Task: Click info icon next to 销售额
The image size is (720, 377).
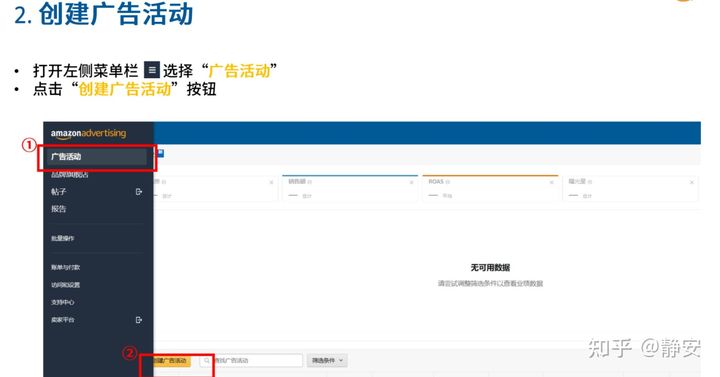Action: 310,182
